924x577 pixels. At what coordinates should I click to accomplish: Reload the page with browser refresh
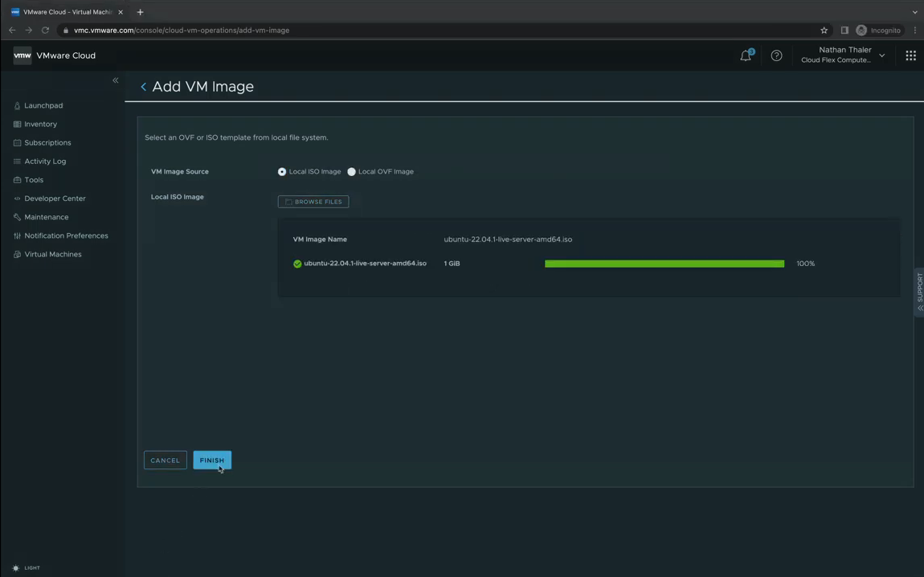click(x=45, y=30)
